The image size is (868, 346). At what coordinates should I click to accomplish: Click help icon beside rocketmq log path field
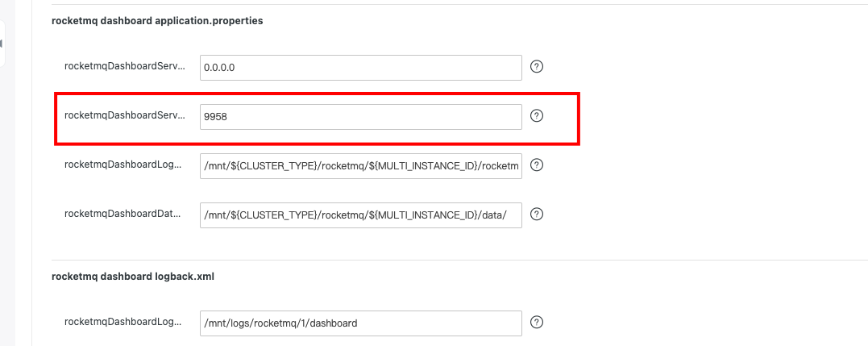pos(537,165)
